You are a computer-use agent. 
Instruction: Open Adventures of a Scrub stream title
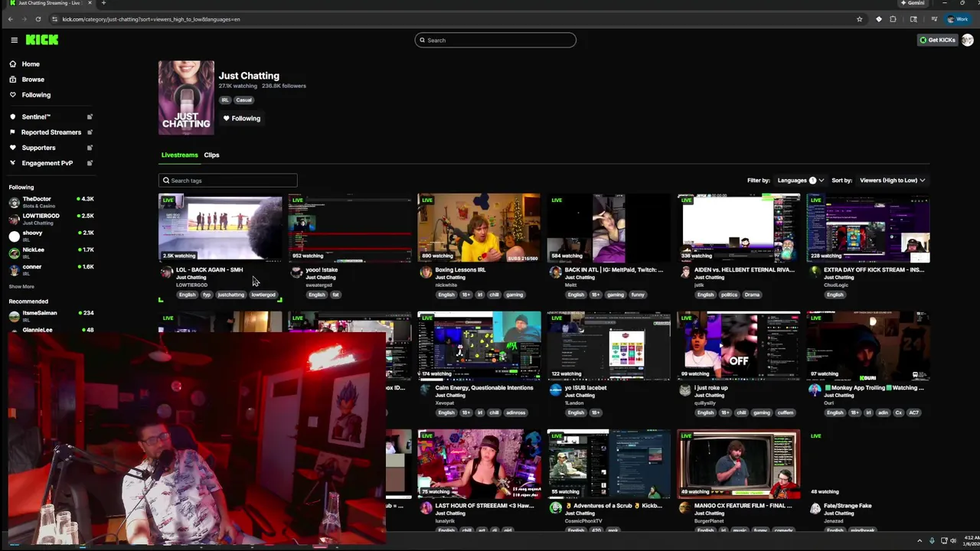pyautogui.click(x=613, y=506)
